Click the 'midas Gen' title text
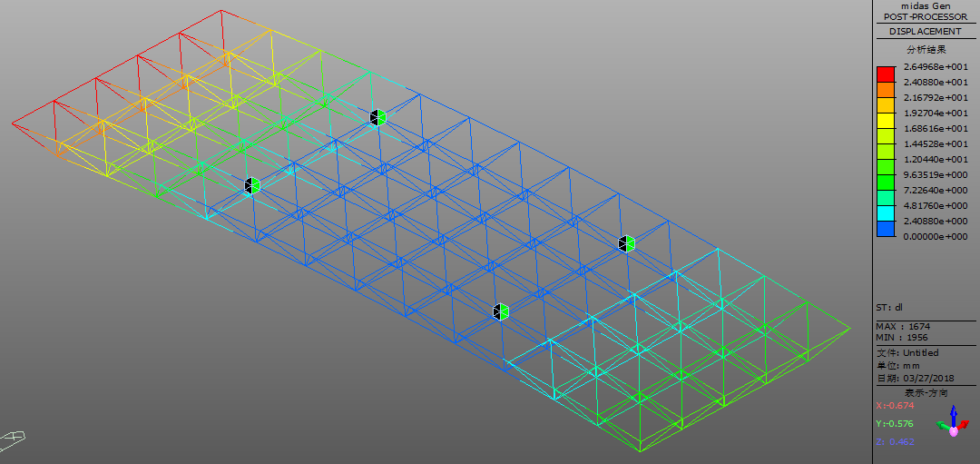980x464 pixels. click(x=926, y=5)
